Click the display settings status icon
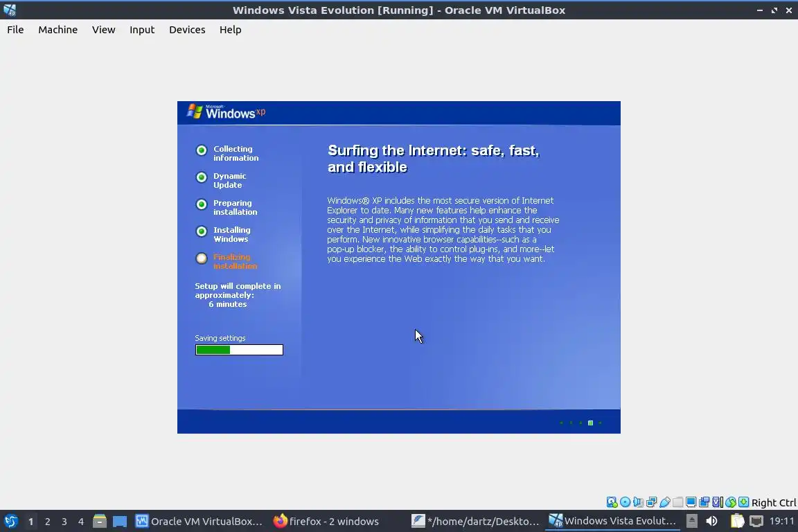This screenshot has height=532, width=798. [691, 502]
